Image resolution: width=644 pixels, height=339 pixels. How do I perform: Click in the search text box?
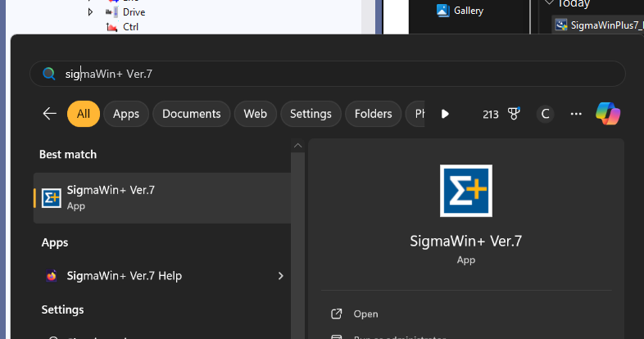pyautogui.click(x=328, y=74)
